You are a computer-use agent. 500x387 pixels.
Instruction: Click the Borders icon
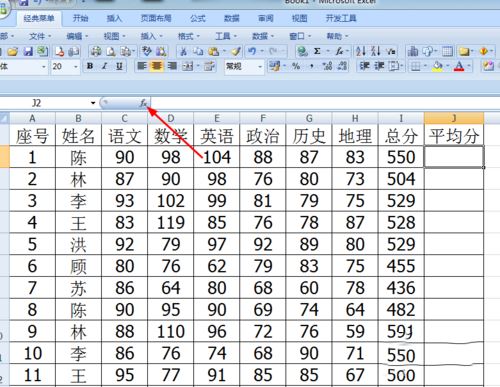415,66
